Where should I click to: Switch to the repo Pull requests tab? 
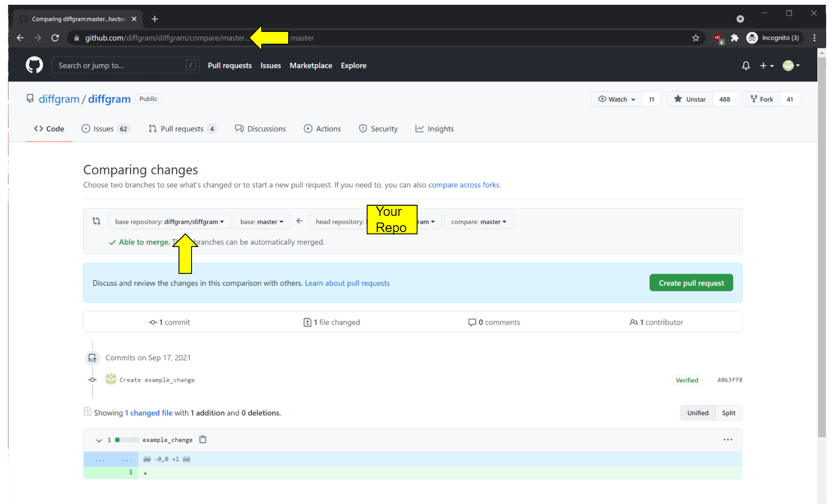coord(182,129)
